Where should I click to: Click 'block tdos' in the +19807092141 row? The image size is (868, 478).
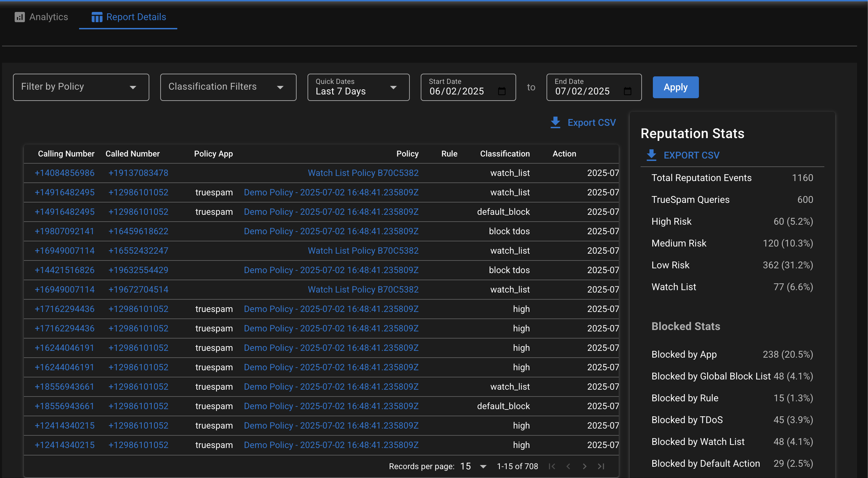pyautogui.click(x=509, y=231)
